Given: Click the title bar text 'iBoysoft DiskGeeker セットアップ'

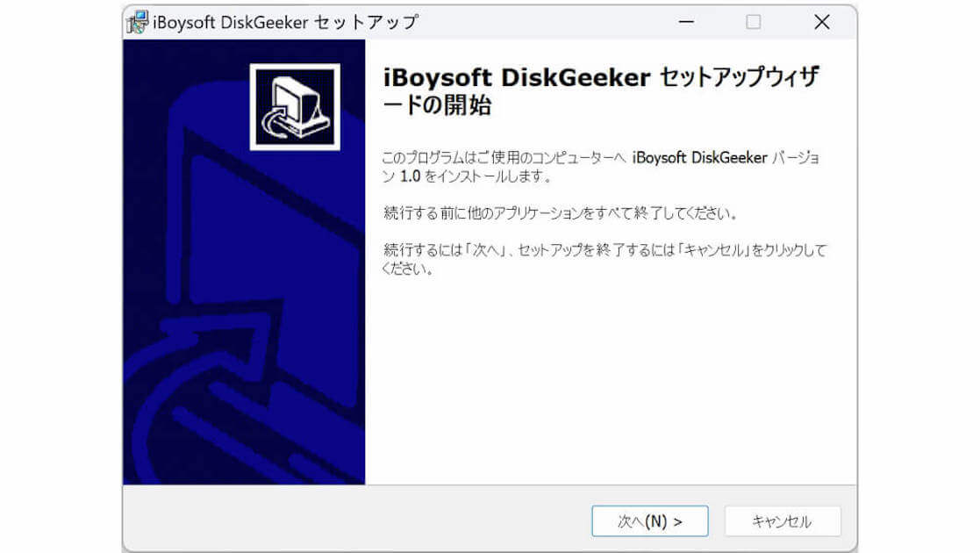Looking at the screenshot, I should (286, 23).
